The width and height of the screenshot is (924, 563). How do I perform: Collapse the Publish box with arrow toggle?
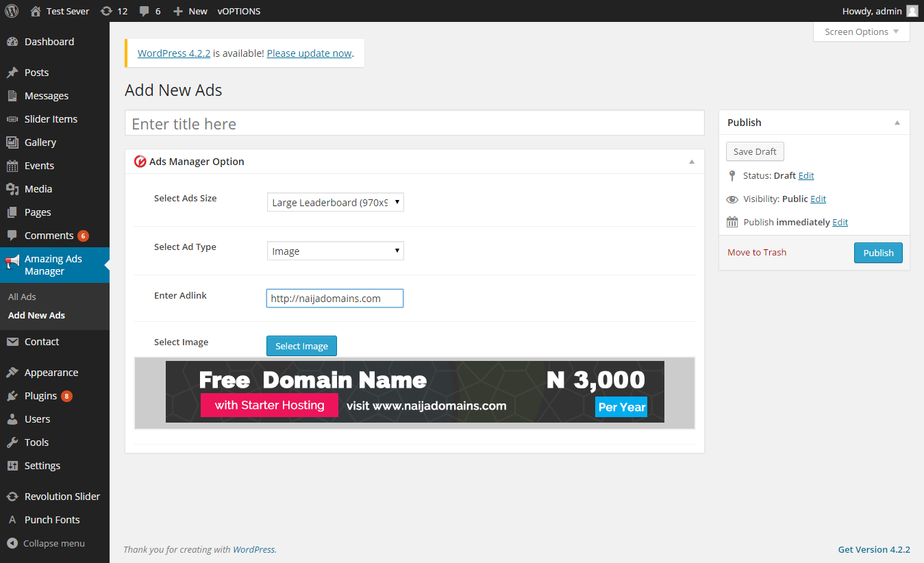point(897,123)
